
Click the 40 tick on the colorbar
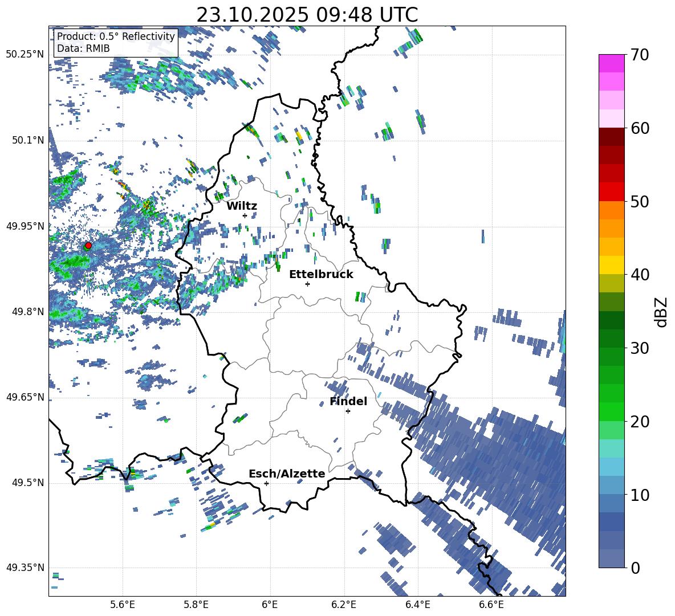640,275
